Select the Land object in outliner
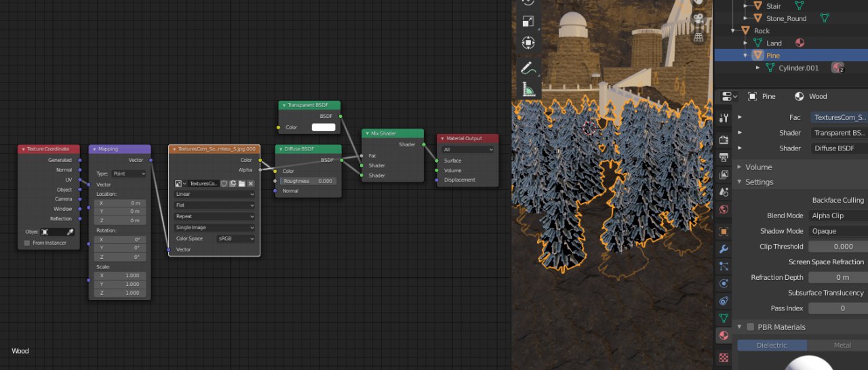868x370 pixels. point(774,43)
